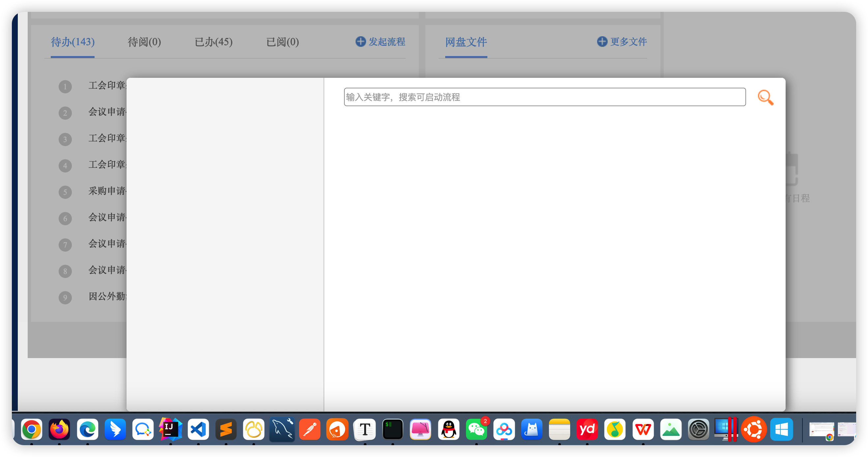
Task: Click the 待办(143) tab
Action: (x=72, y=42)
